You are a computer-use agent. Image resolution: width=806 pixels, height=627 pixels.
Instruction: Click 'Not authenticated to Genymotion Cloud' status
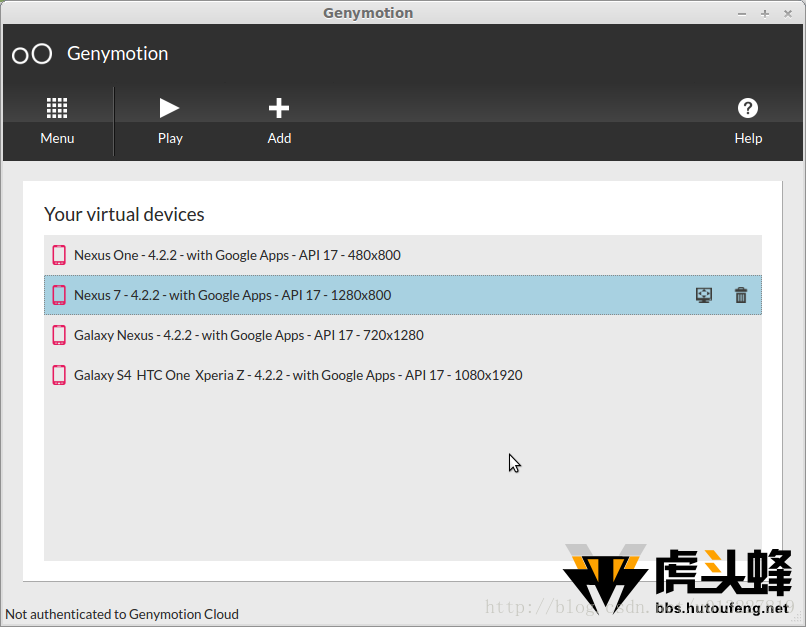[x=122, y=614]
